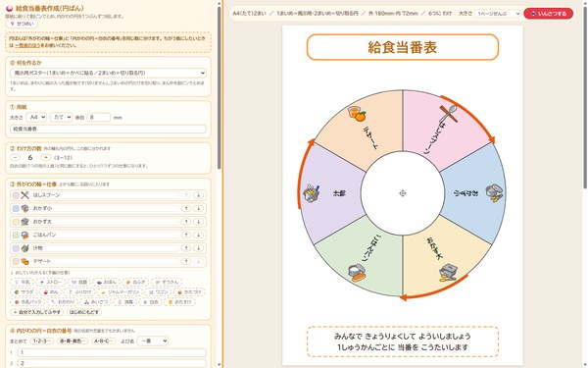This screenshot has width=588, height=368.
Task: Add the ふりかけ spare job chip
Action: [x=80, y=292]
